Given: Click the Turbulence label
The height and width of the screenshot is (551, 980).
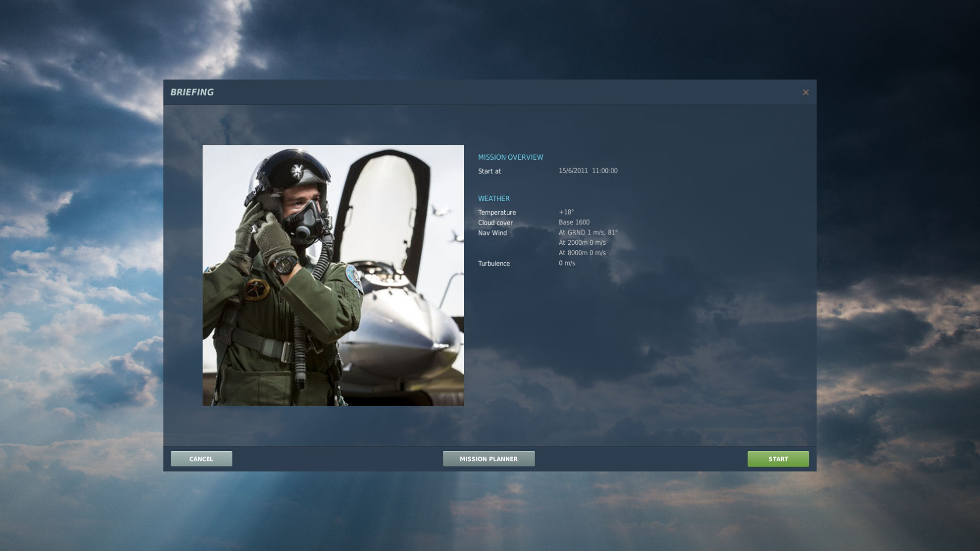Looking at the screenshot, I should point(493,263).
